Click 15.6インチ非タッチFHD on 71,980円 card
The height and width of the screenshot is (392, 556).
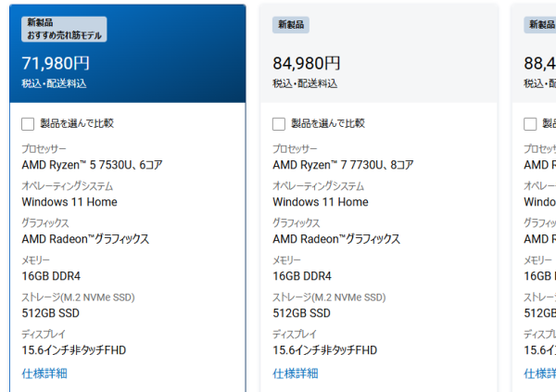74,350
